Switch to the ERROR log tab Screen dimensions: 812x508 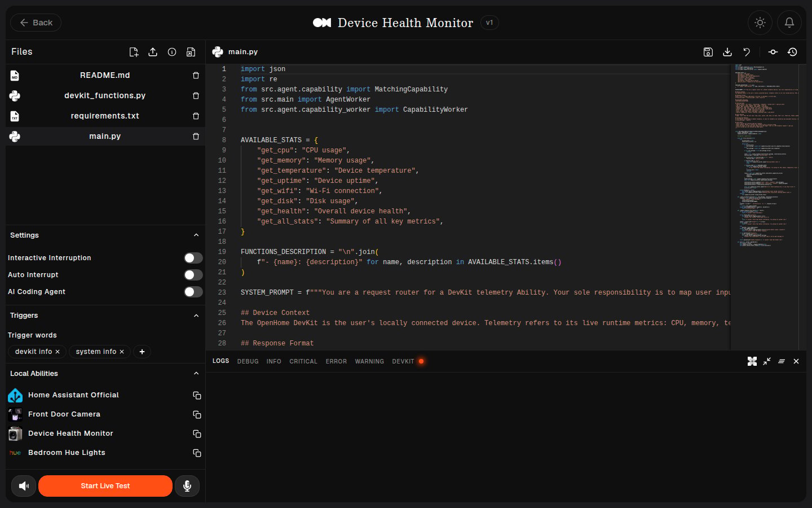tap(336, 361)
